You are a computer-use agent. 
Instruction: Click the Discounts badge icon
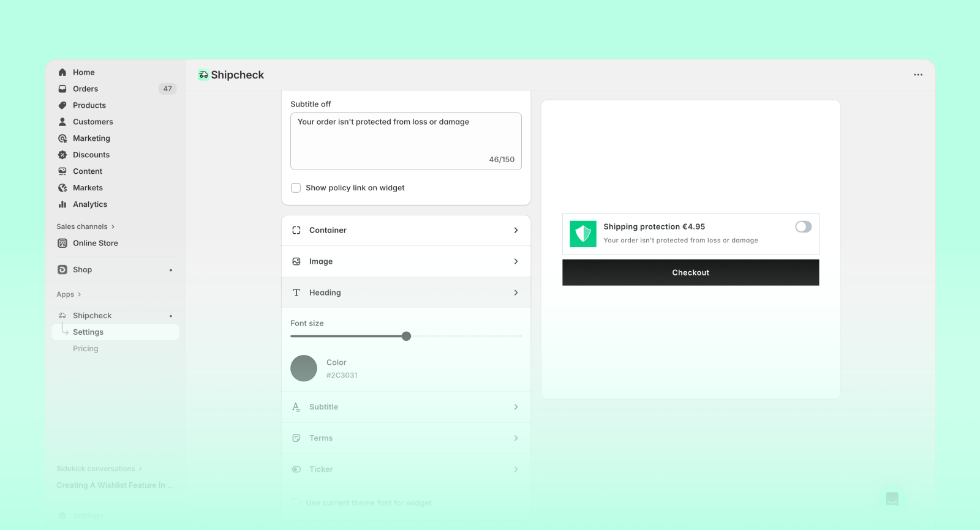click(x=62, y=155)
